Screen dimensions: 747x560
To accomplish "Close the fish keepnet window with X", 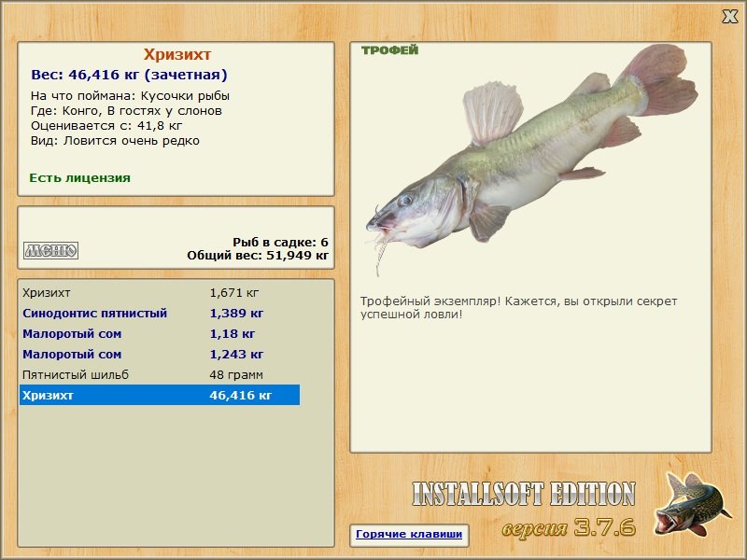I will 729,17.
